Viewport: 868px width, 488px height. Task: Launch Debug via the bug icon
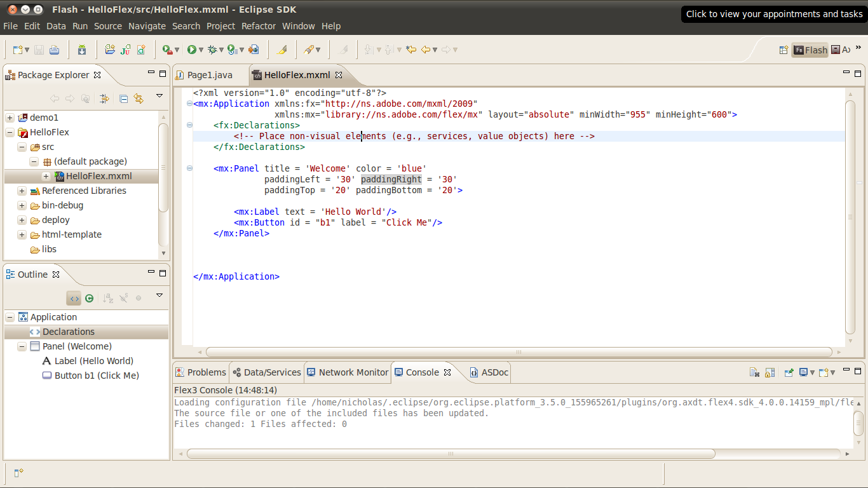pyautogui.click(x=212, y=50)
